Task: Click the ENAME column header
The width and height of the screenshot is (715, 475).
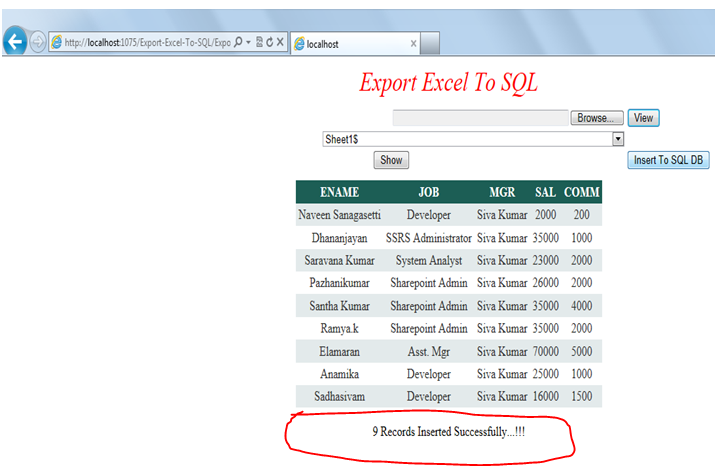Action: 339,192
